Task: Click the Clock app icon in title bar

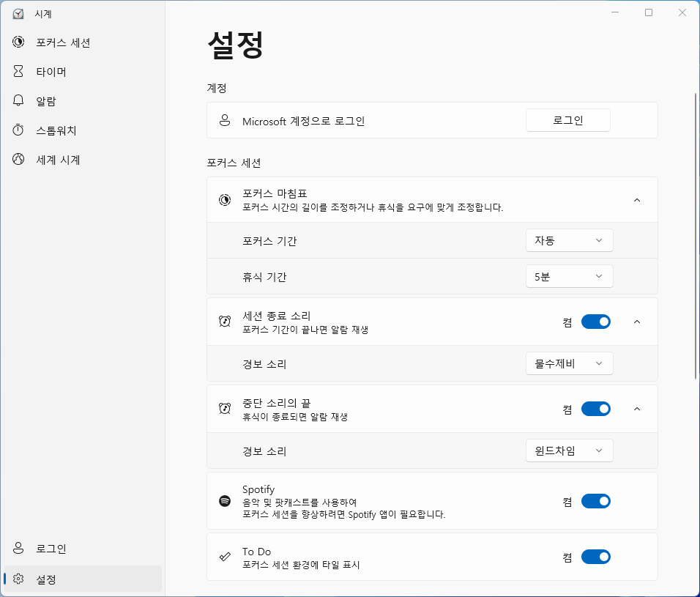Action: (x=18, y=14)
